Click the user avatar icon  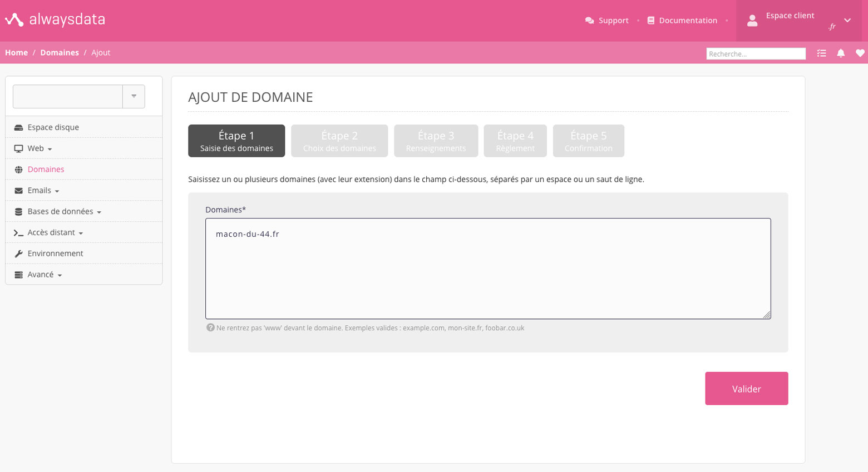tap(752, 21)
